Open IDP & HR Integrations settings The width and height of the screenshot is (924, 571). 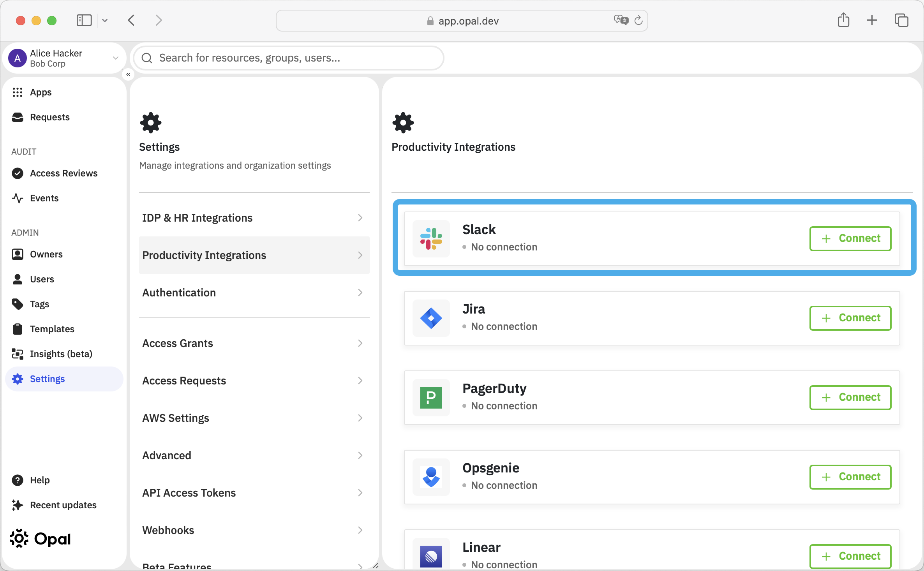click(254, 218)
